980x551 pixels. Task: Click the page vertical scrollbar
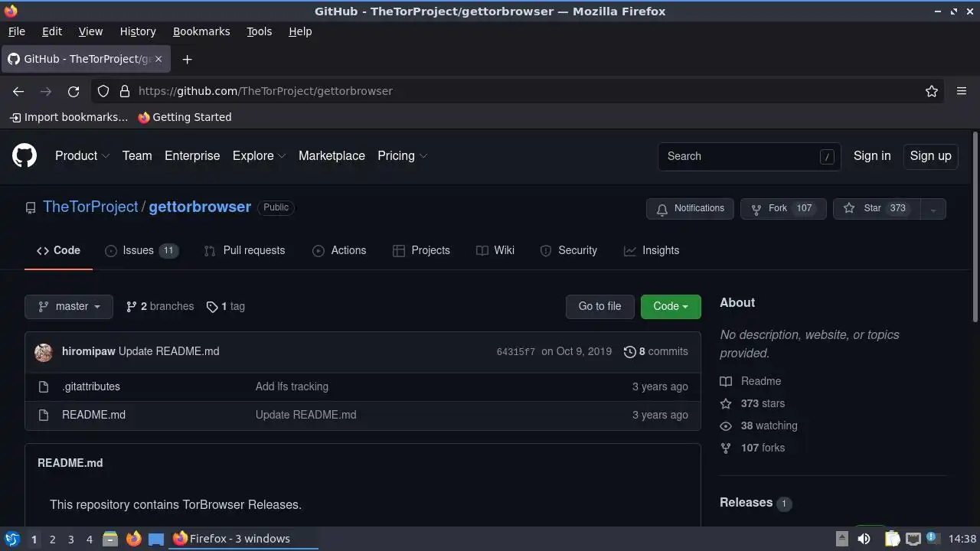pyautogui.click(x=975, y=227)
